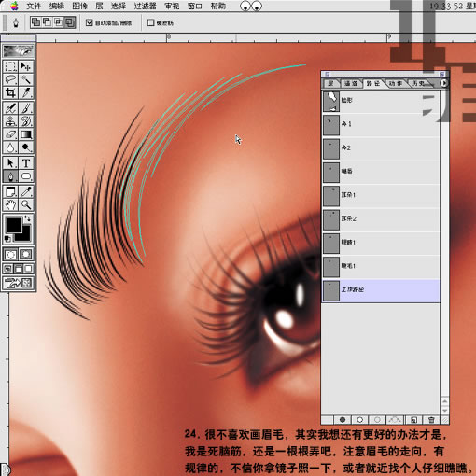
Task: Click the foreground color swatch
Action: click(14, 225)
